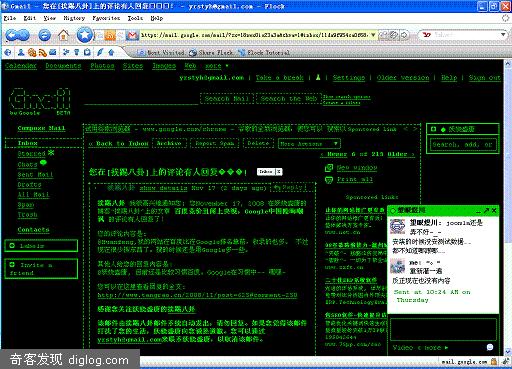Viewport: 512px width, 369px height.
Task: Open the File menu
Action: coord(10,18)
